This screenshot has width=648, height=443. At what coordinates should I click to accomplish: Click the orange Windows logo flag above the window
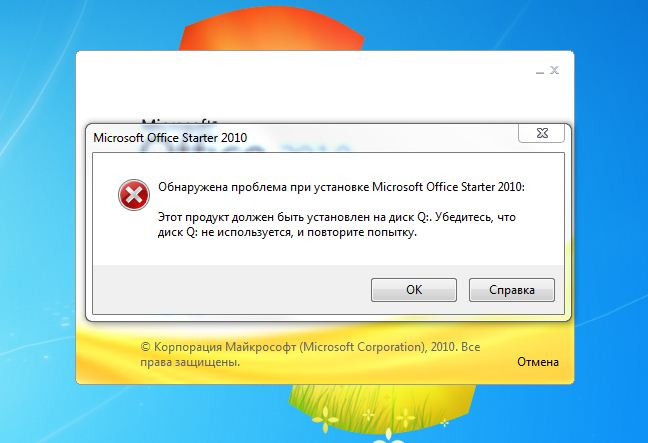coord(271,31)
